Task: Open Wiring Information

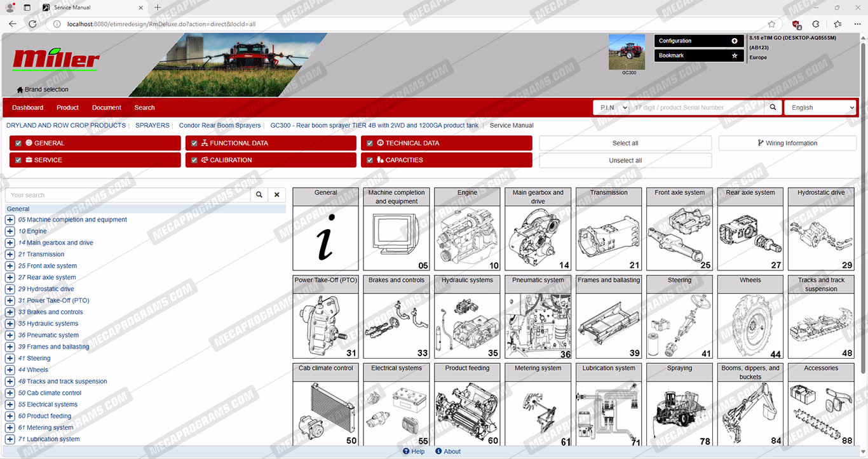Action: [787, 143]
